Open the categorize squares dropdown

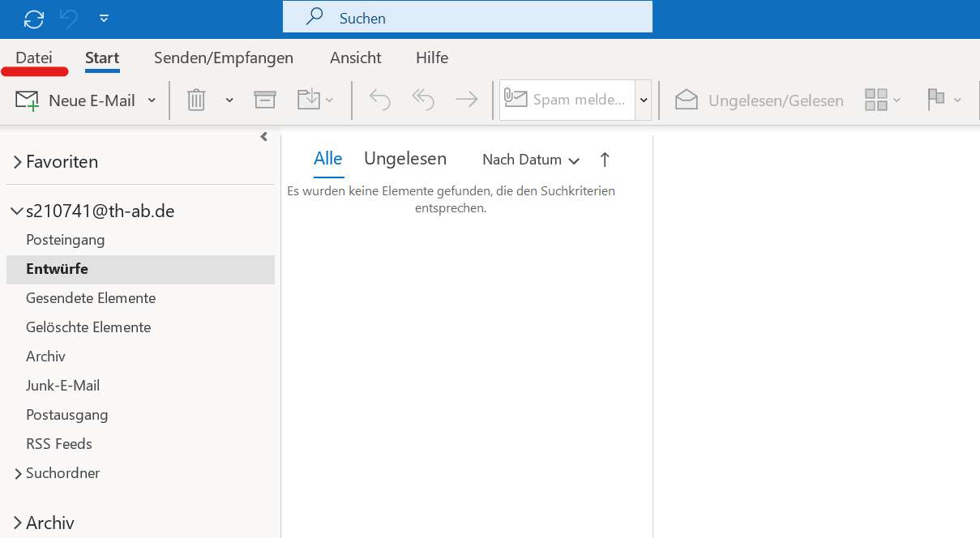[883, 100]
